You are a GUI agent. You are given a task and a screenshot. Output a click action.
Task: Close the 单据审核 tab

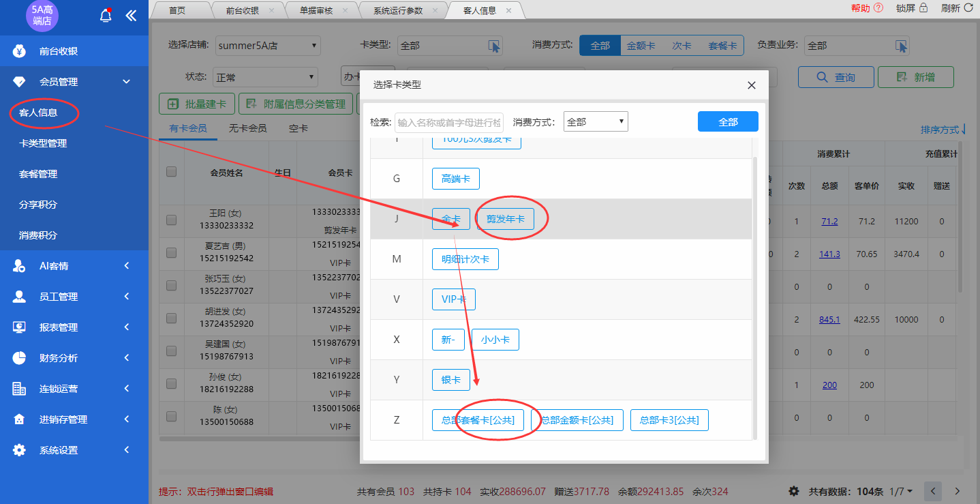pyautogui.click(x=345, y=10)
